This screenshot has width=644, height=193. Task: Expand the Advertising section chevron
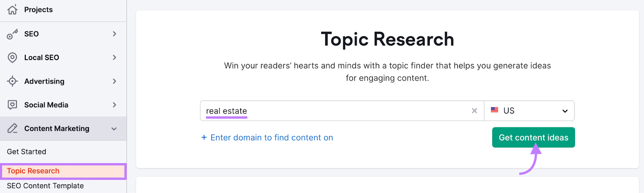[x=114, y=81]
